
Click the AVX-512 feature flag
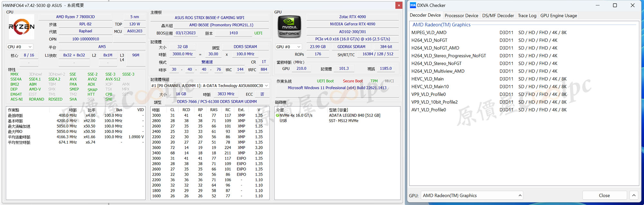(113, 79)
